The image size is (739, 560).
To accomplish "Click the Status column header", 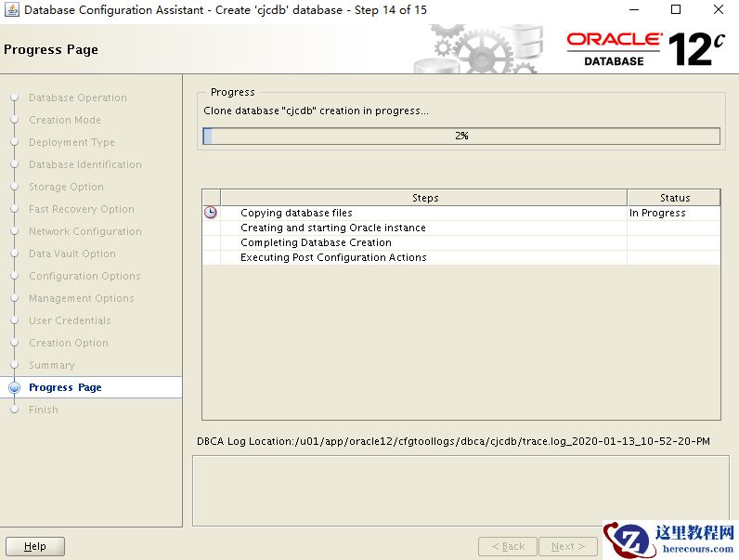I will click(x=674, y=198).
